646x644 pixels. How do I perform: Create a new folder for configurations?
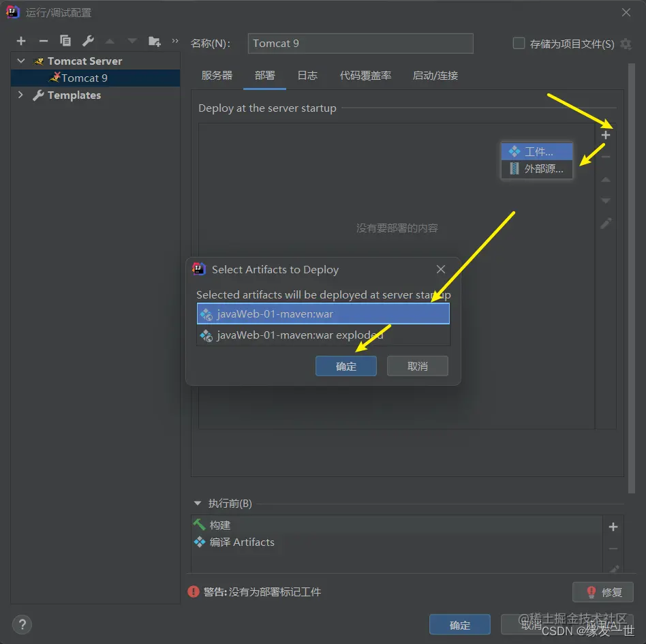pos(155,41)
